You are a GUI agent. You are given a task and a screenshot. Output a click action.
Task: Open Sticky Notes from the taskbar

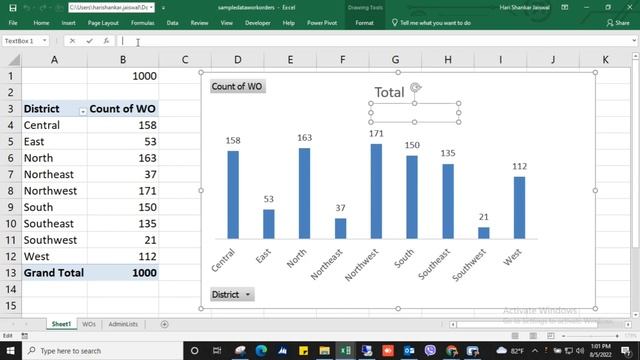point(304,351)
